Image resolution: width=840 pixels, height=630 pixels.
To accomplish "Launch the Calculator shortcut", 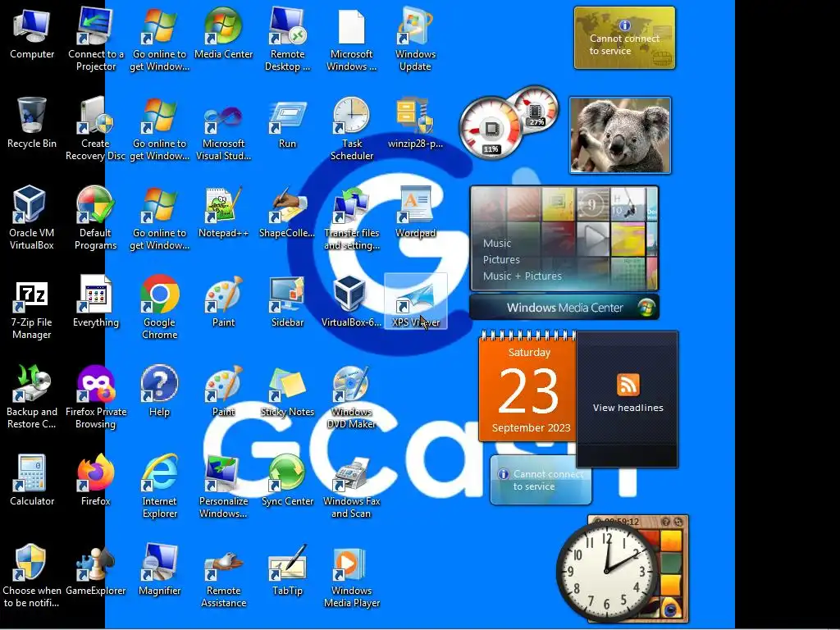I will click(32, 481).
